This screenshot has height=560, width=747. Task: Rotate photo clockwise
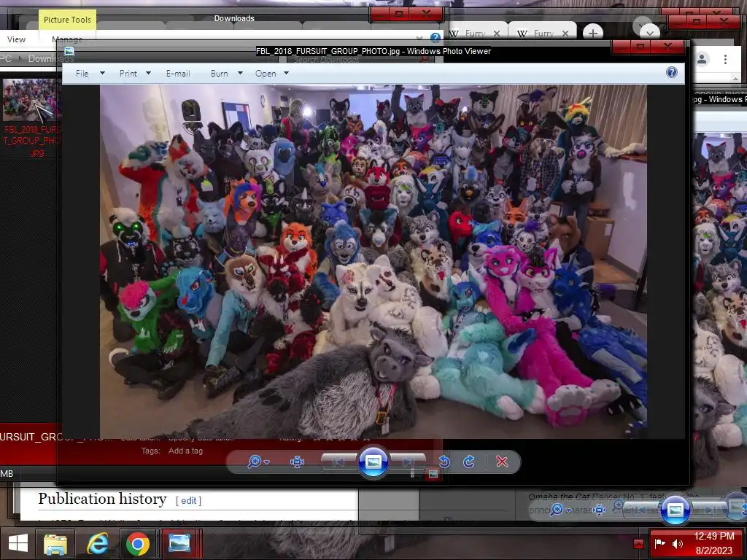pyautogui.click(x=469, y=462)
